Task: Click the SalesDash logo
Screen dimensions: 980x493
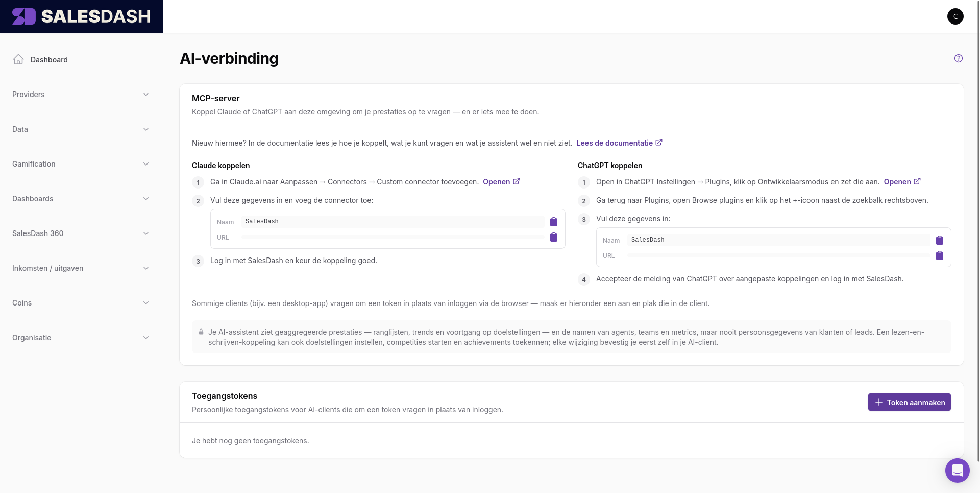Action: [x=82, y=16]
